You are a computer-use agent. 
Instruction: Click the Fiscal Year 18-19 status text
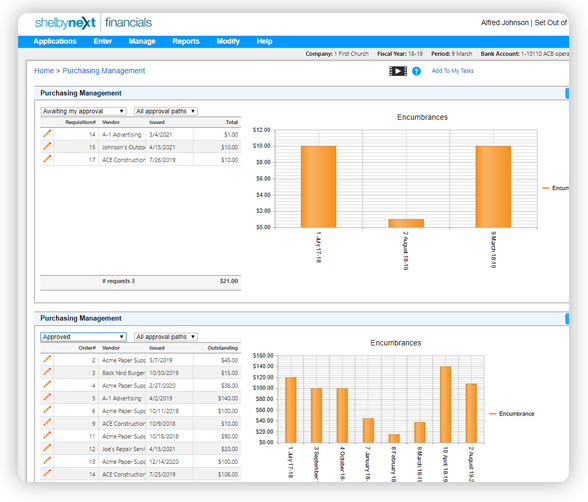400,54
